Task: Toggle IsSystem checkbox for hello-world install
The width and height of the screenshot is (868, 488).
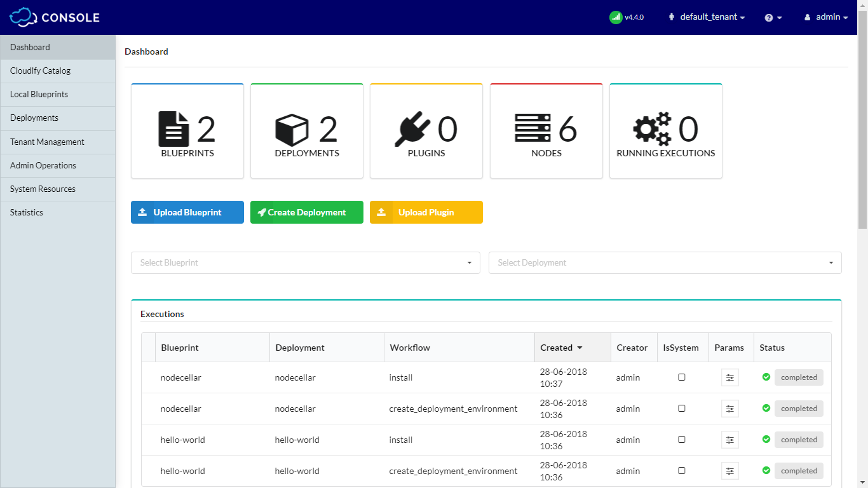Action: pos(682,439)
